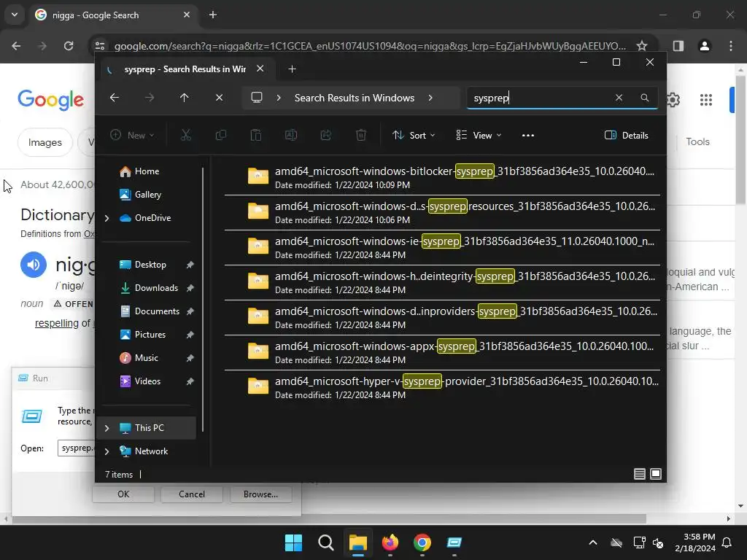Switch to large thumbnails view icon in status bar
The image size is (747, 560).
pos(656,474)
